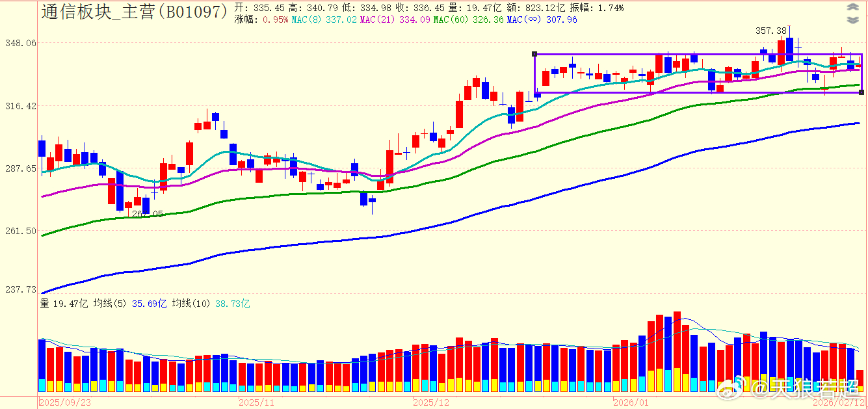
Task: Click the 2025/12 date label
Action: coord(432,402)
